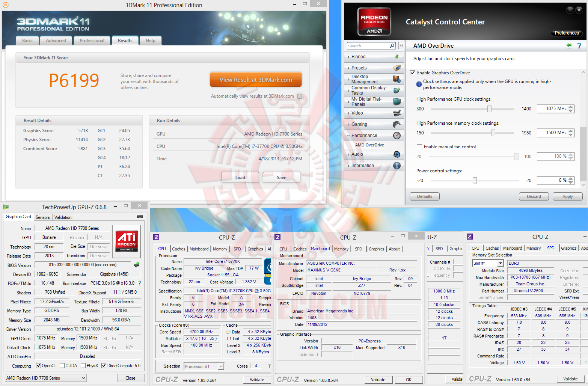Toggle the OpenCL checkbox in GPU-Z
Screen dimensions: 588x386
[x=38, y=366]
